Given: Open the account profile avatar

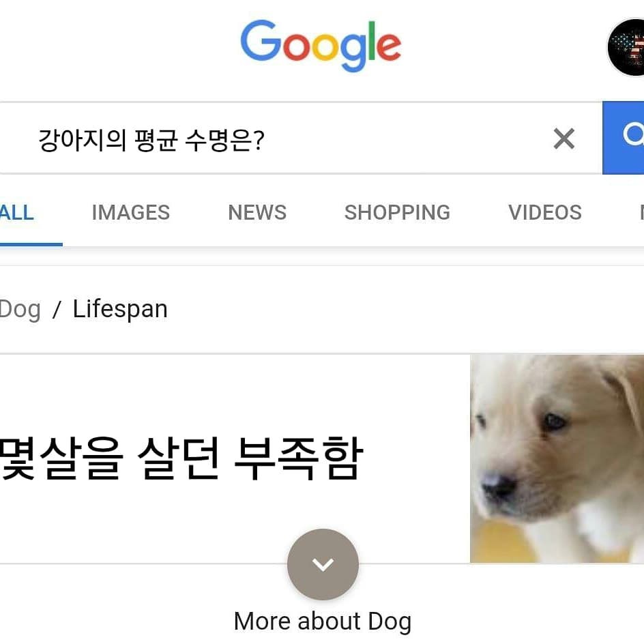Looking at the screenshot, I should 626,47.
